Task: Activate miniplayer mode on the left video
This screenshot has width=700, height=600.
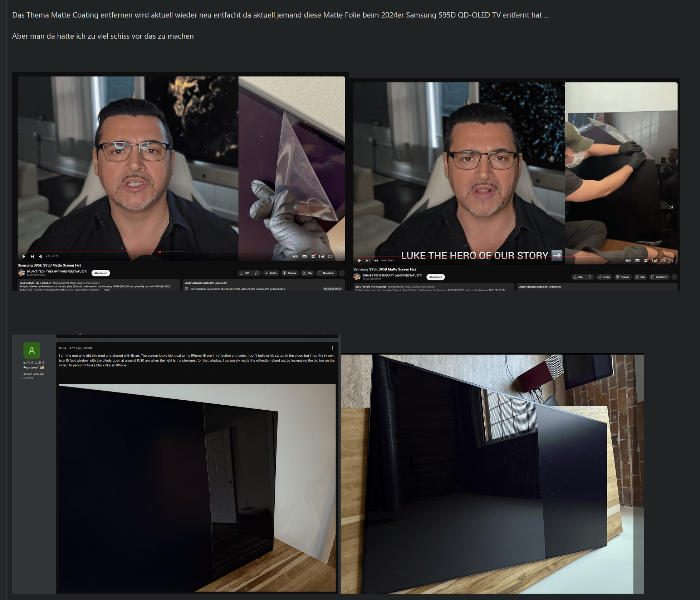Action: coord(322,257)
